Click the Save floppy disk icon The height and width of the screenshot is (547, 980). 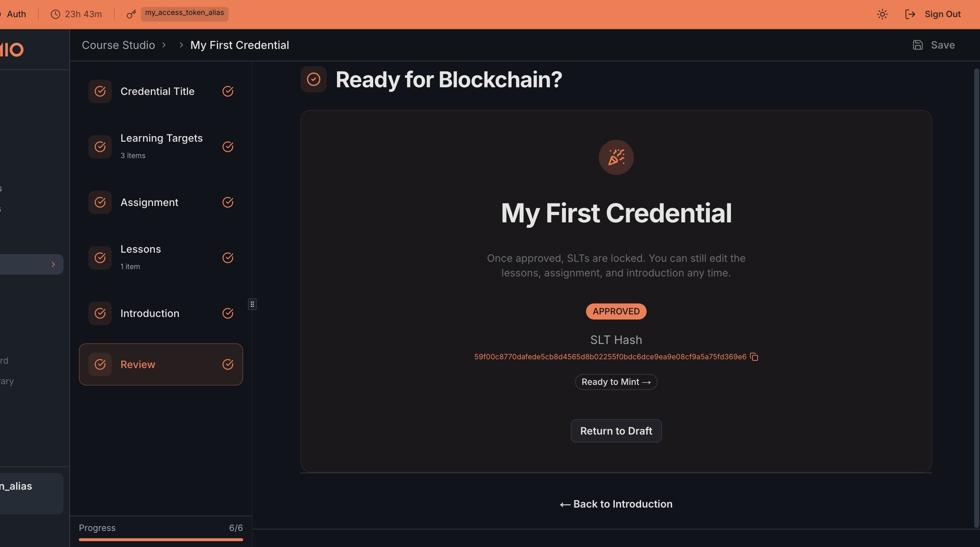pyautogui.click(x=918, y=45)
